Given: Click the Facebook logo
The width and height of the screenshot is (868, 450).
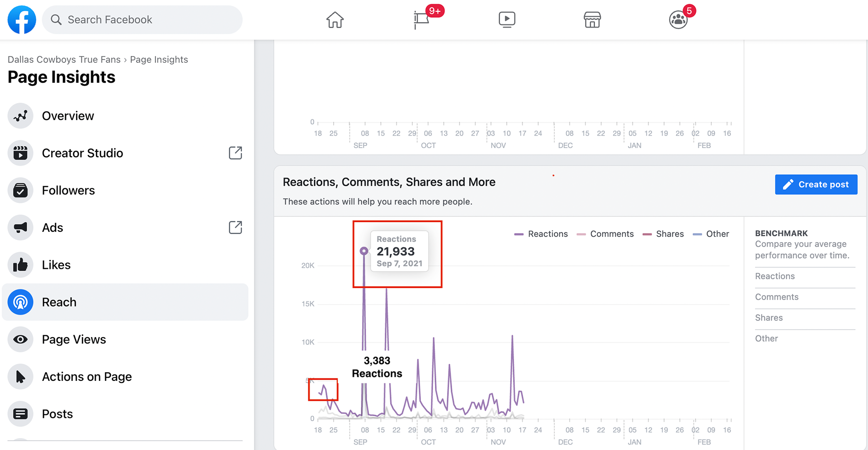Looking at the screenshot, I should 22,19.
